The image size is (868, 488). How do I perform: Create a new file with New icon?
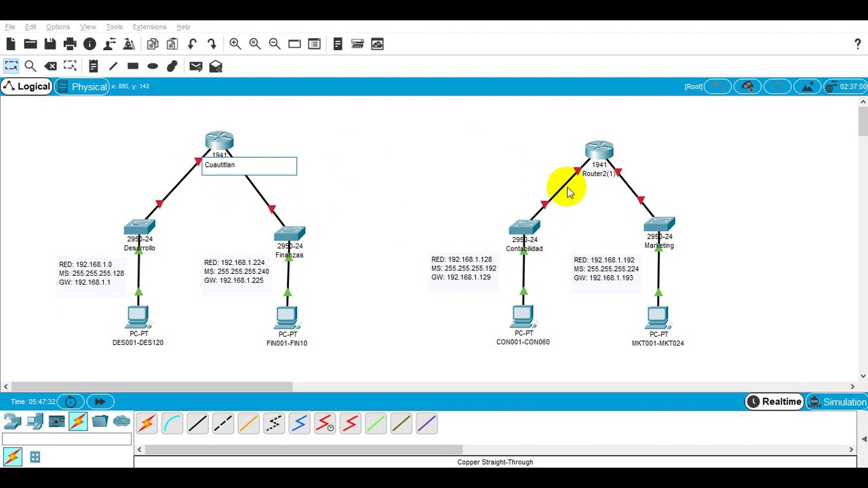tap(10, 44)
